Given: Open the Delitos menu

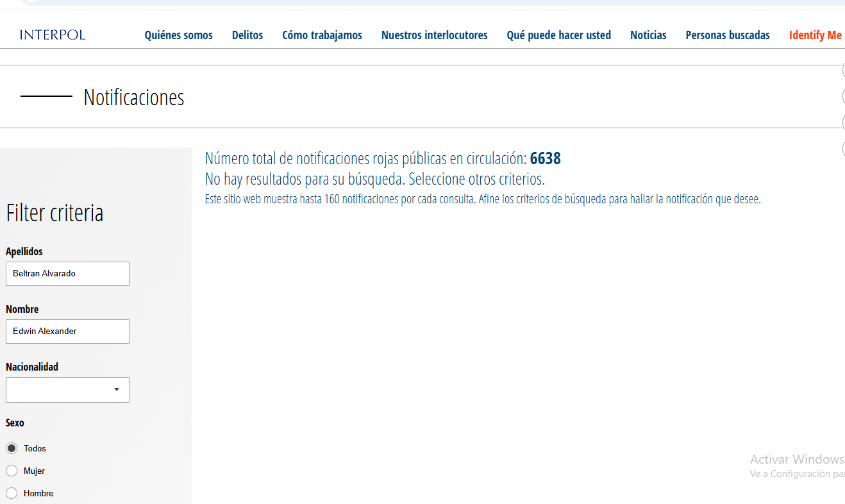Looking at the screenshot, I should (247, 35).
